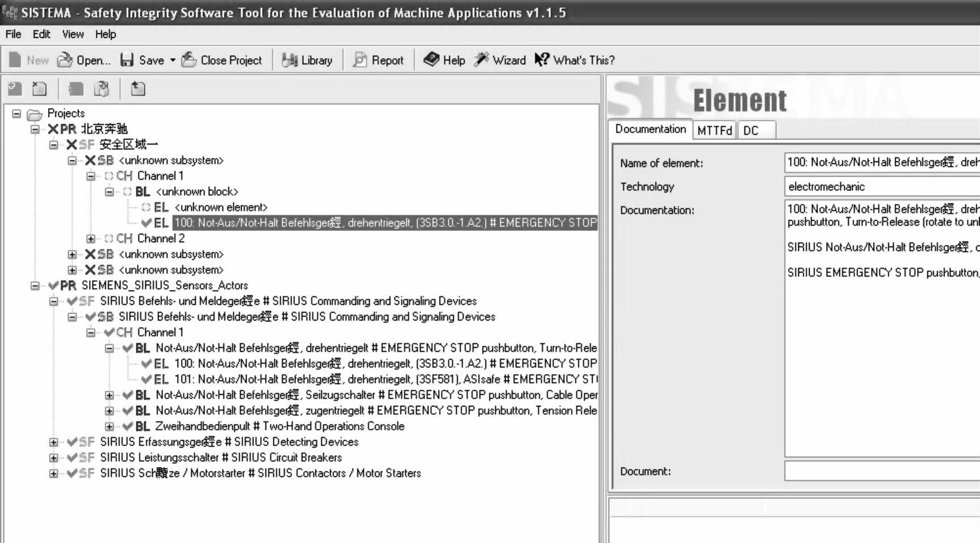Collapse the Channel 1 node under 北京奔驰
Viewport: 980px width, 543px height.
coord(91,176)
